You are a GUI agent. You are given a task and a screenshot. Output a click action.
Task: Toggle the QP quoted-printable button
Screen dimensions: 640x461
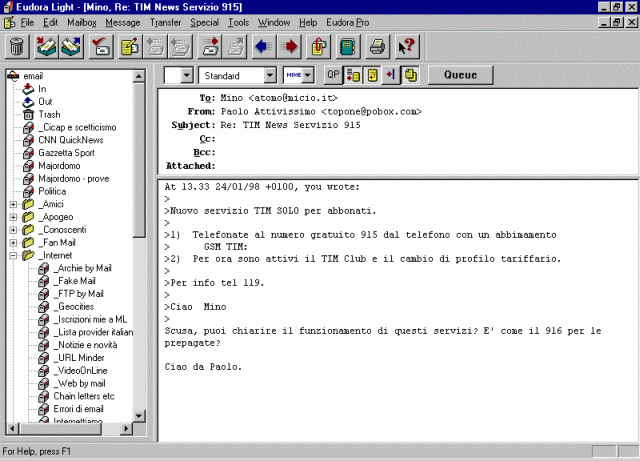(333, 75)
